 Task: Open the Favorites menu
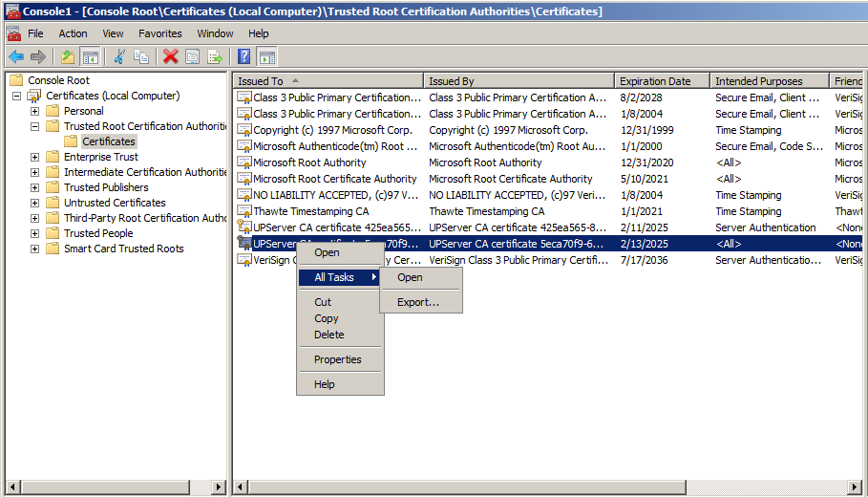coord(160,33)
